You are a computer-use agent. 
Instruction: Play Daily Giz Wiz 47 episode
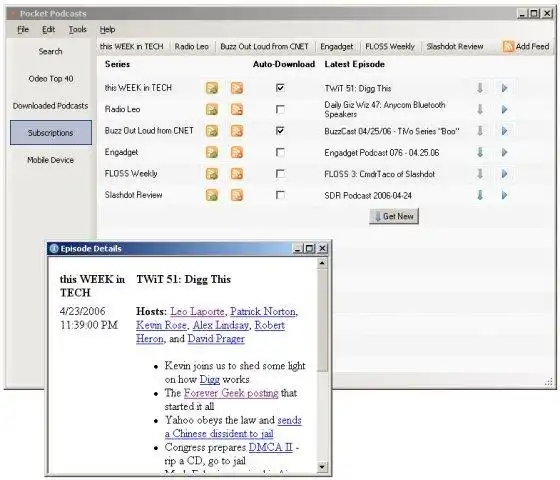pos(504,109)
